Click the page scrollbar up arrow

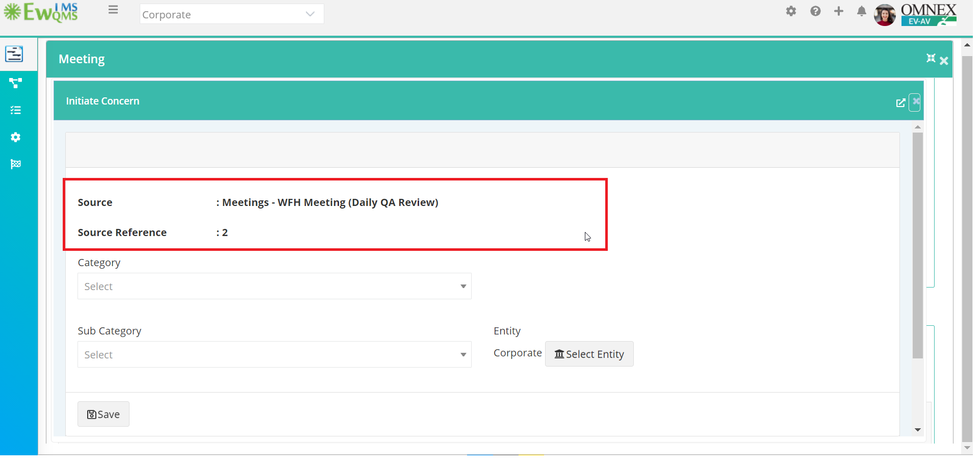point(967,45)
